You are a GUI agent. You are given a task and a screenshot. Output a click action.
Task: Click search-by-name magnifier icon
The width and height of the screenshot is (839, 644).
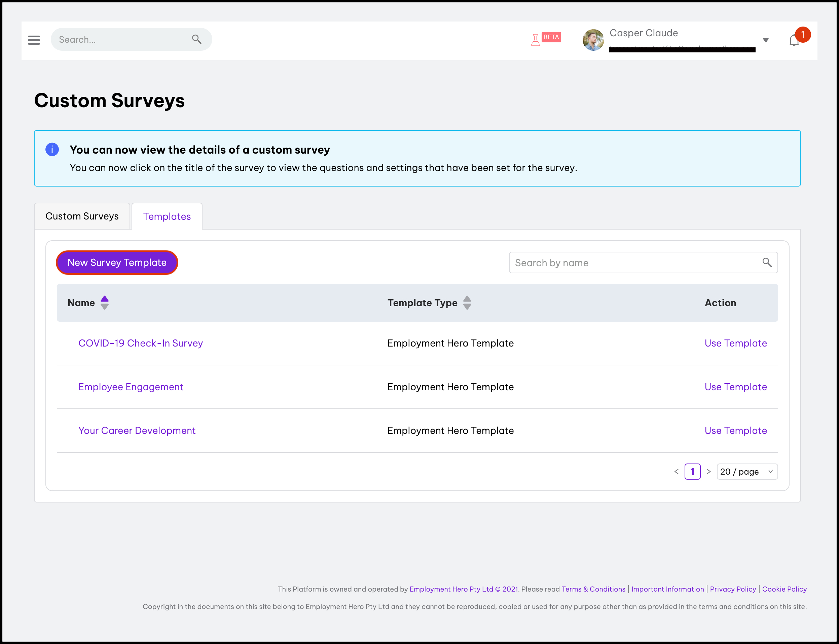pos(767,263)
